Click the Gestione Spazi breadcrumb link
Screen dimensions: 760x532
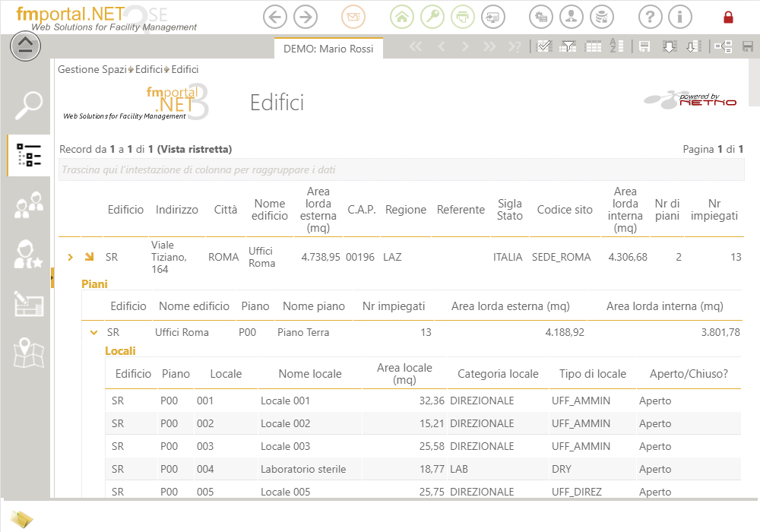[92, 70]
